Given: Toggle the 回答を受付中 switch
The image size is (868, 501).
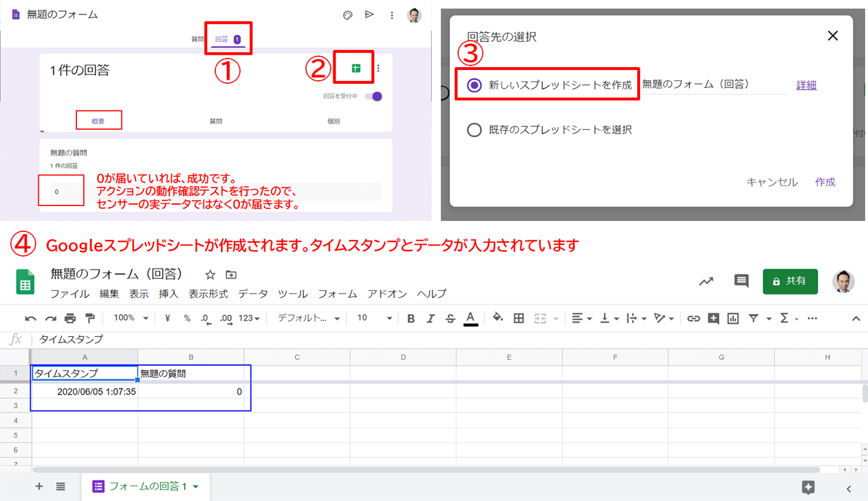Looking at the screenshot, I should 374,97.
